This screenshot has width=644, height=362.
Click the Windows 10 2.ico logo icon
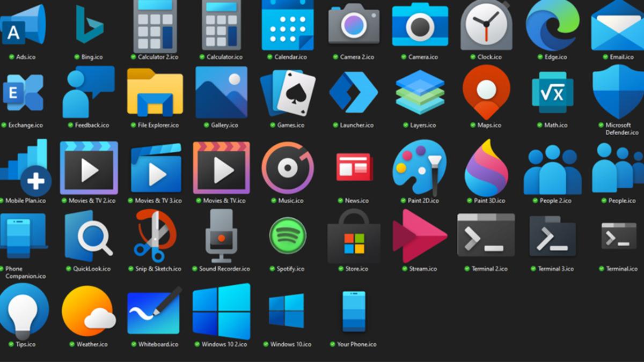coord(221,311)
